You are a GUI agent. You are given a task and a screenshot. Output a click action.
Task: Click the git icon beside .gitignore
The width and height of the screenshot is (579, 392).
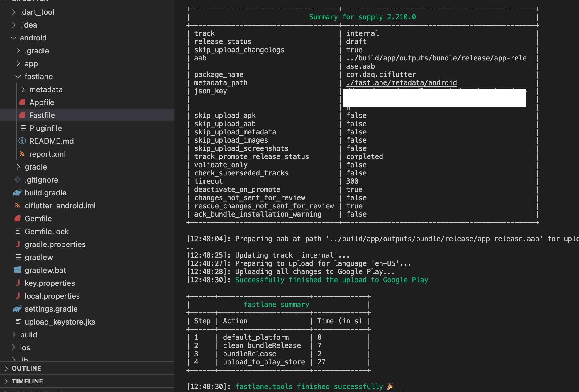(17, 180)
